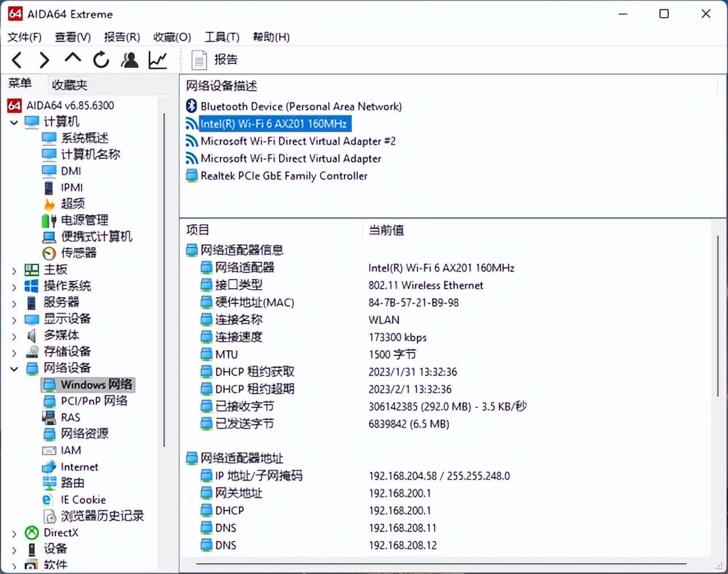Expand the 服务器 tree node

pyautogui.click(x=14, y=304)
